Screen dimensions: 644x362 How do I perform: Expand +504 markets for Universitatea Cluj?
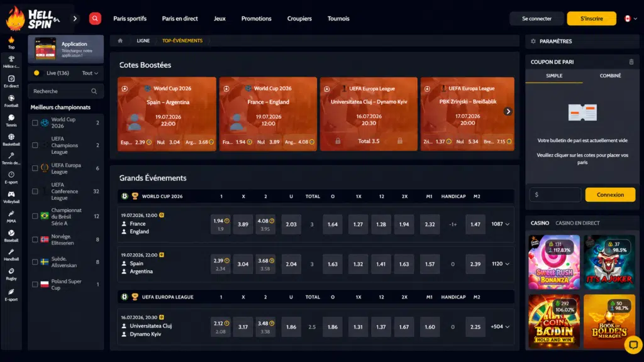click(500, 327)
